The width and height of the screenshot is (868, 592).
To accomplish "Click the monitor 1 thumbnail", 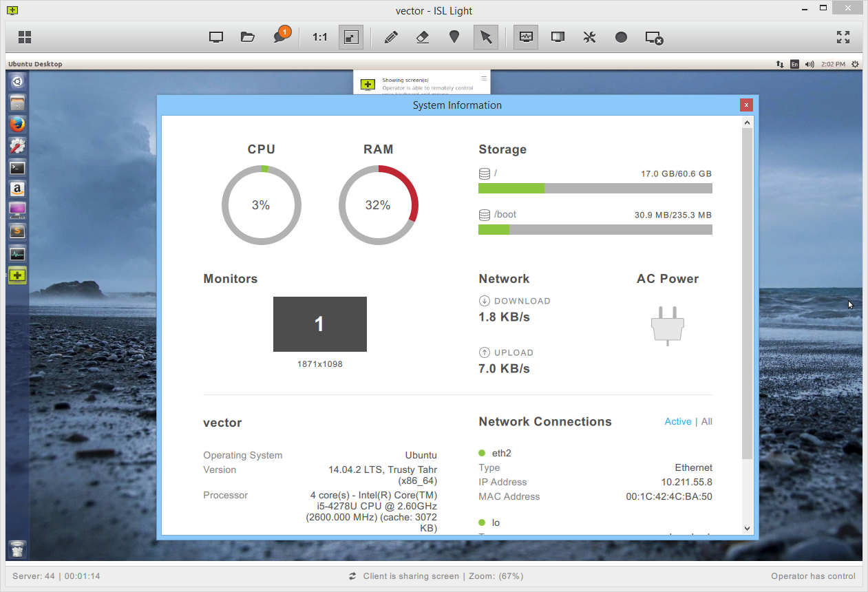I will [320, 324].
